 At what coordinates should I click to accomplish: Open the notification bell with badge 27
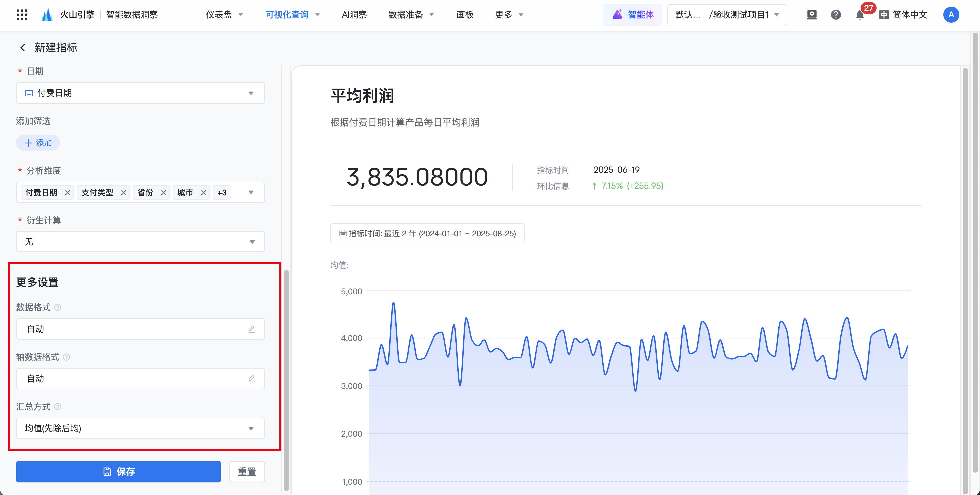pyautogui.click(x=859, y=15)
